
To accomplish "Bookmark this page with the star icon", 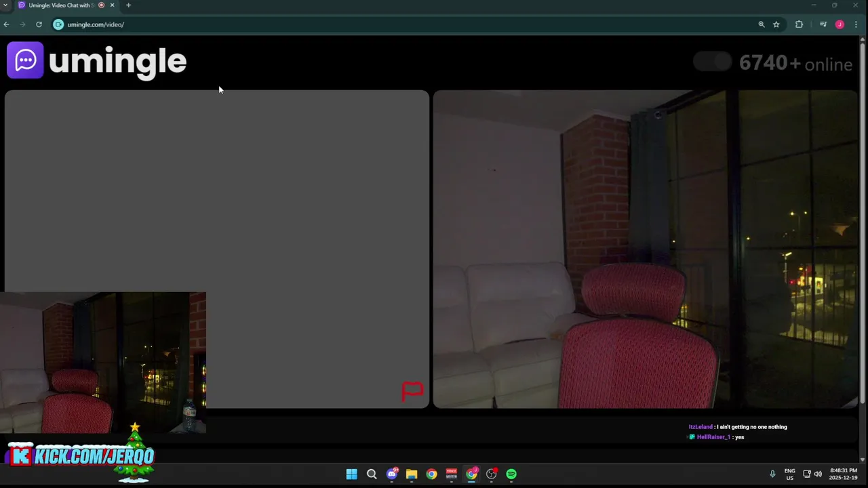I will click(776, 24).
